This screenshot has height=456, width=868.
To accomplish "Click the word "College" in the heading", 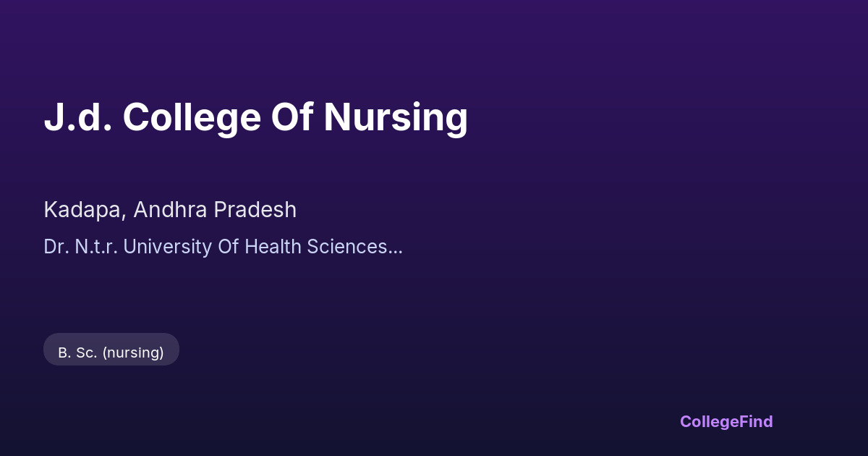I will pos(191,117).
